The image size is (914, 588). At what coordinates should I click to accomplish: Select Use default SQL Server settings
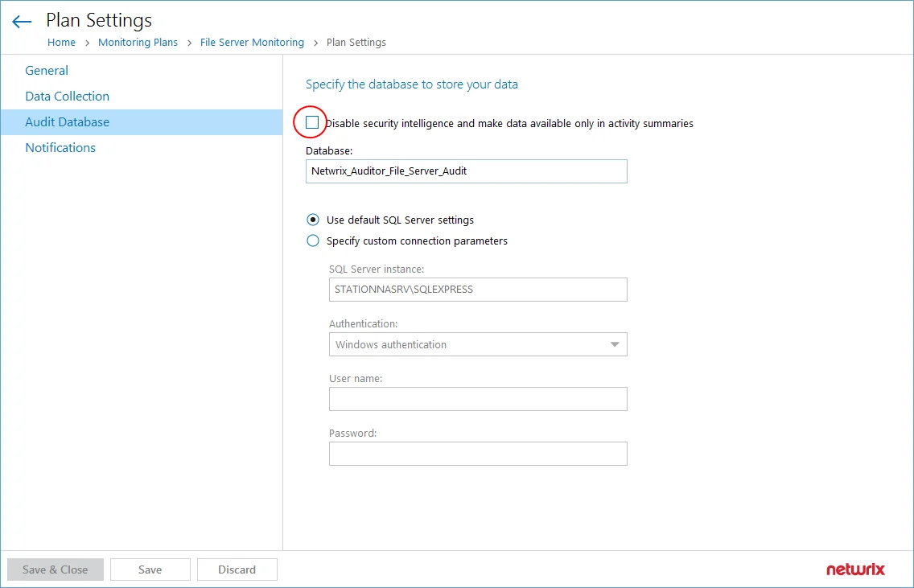point(313,220)
